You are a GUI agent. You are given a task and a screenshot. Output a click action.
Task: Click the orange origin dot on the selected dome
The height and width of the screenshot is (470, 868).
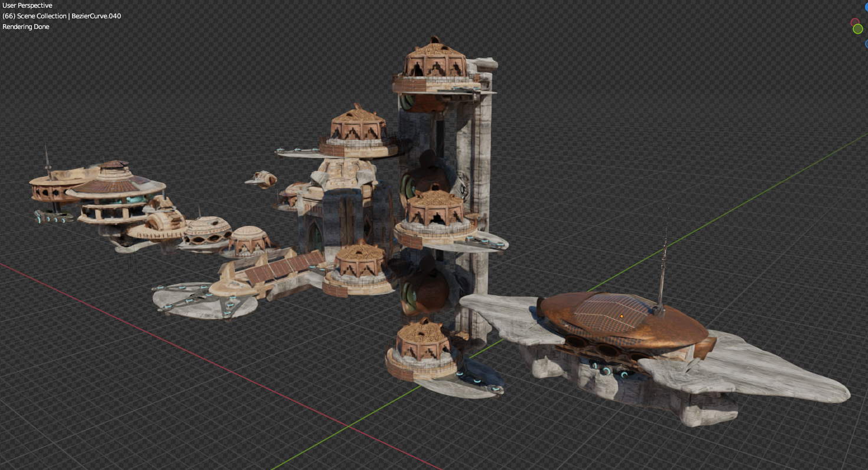[x=622, y=316]
